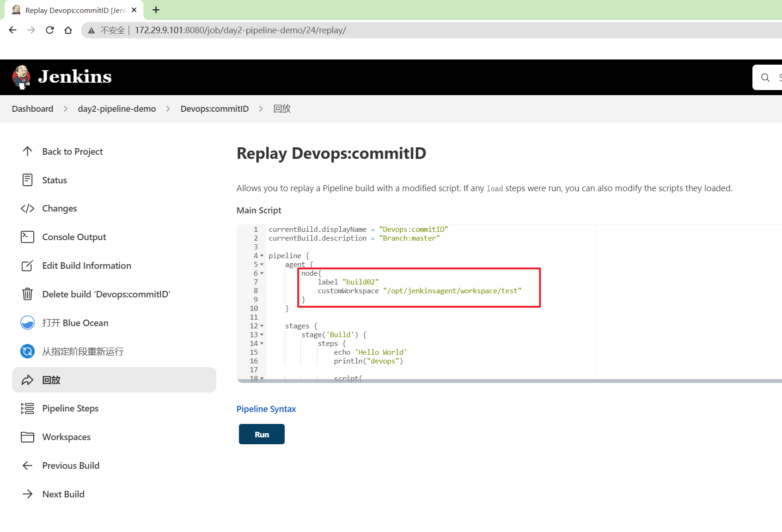Click the restart-from-stage circular arrows icon
Screen dimensions: 782x532
tap(27, 351)
